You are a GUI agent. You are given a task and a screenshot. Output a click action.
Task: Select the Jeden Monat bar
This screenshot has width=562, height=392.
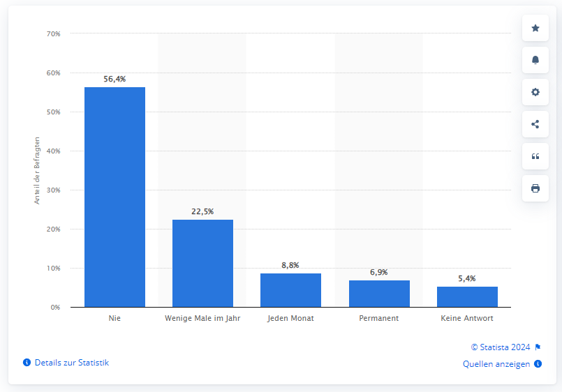coord(290,290)
